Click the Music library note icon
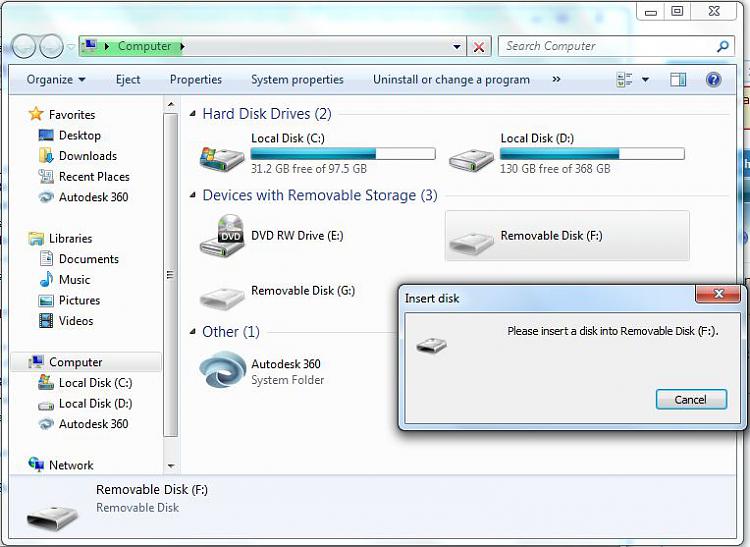 46,279
